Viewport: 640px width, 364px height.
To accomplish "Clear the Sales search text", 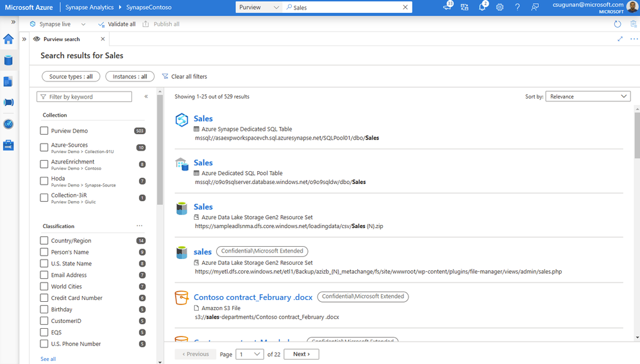I will (x=405, y=7).
